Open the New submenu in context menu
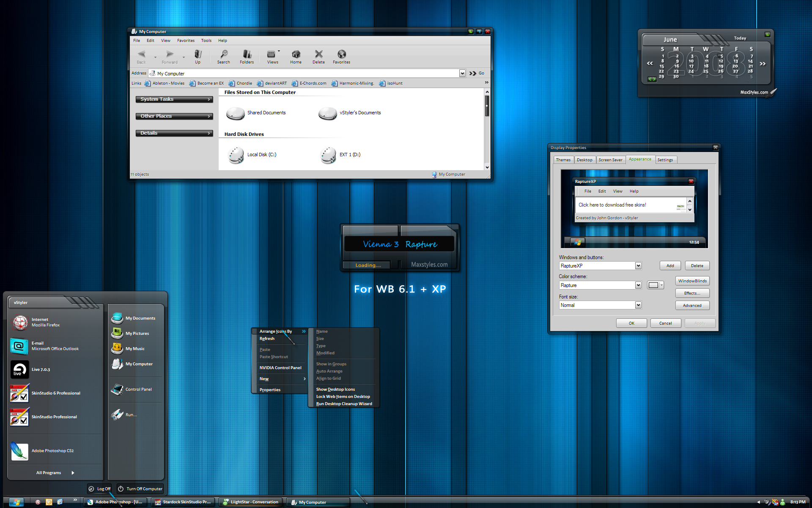Screen dimensions: 812x508 (280, 379)
